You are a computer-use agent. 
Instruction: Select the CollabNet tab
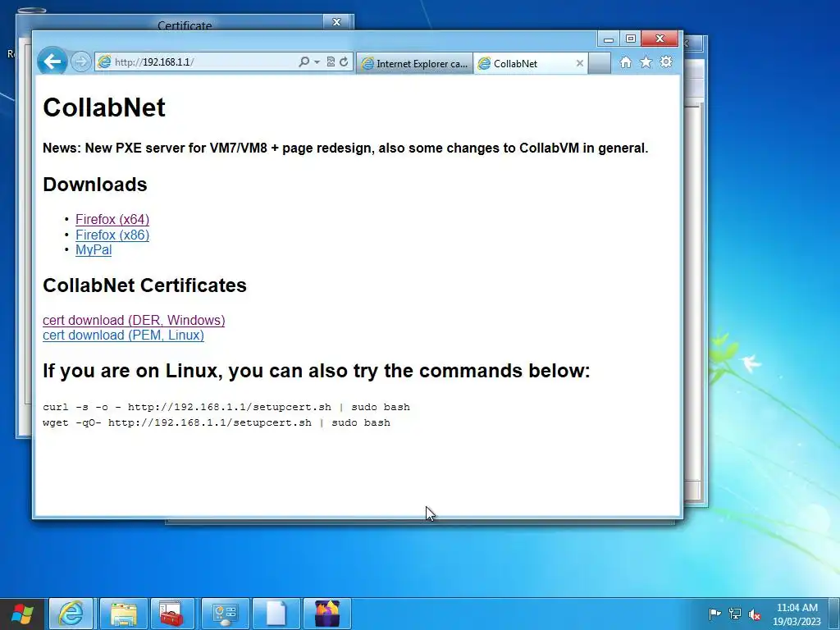[531, 64]
